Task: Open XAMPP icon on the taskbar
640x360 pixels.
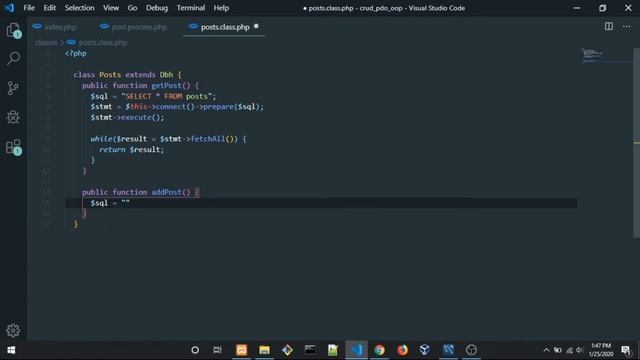Action: (242, 350)
